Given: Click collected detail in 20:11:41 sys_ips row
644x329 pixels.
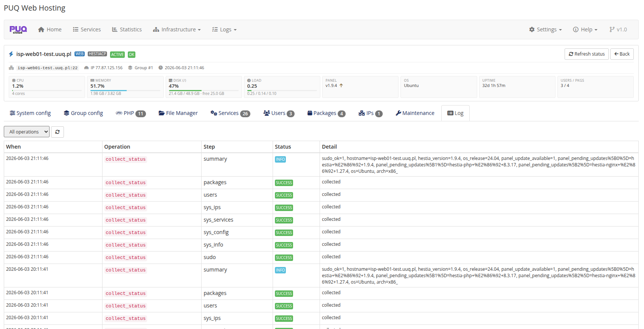Looking at the screenshot, I should (x=331, y=318).
